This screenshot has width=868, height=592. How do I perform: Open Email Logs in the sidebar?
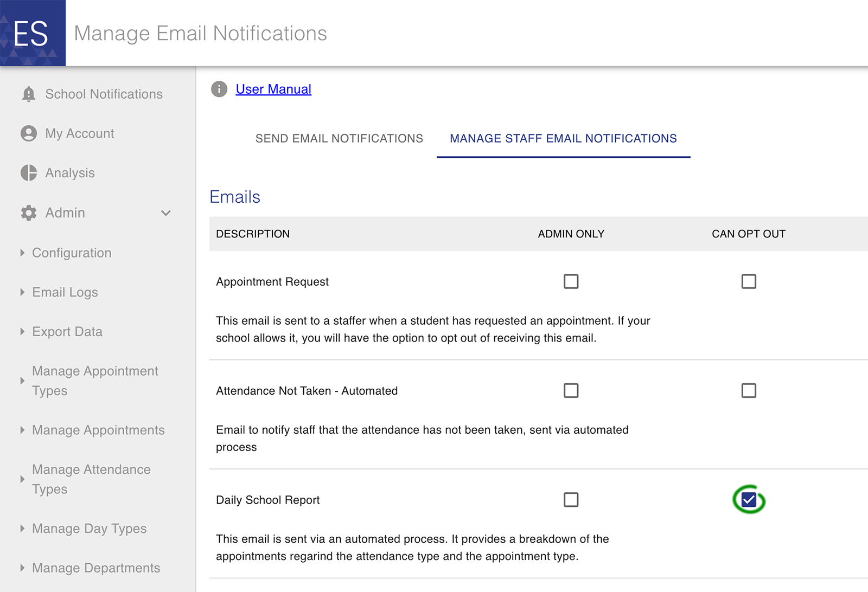click(65, 292)
